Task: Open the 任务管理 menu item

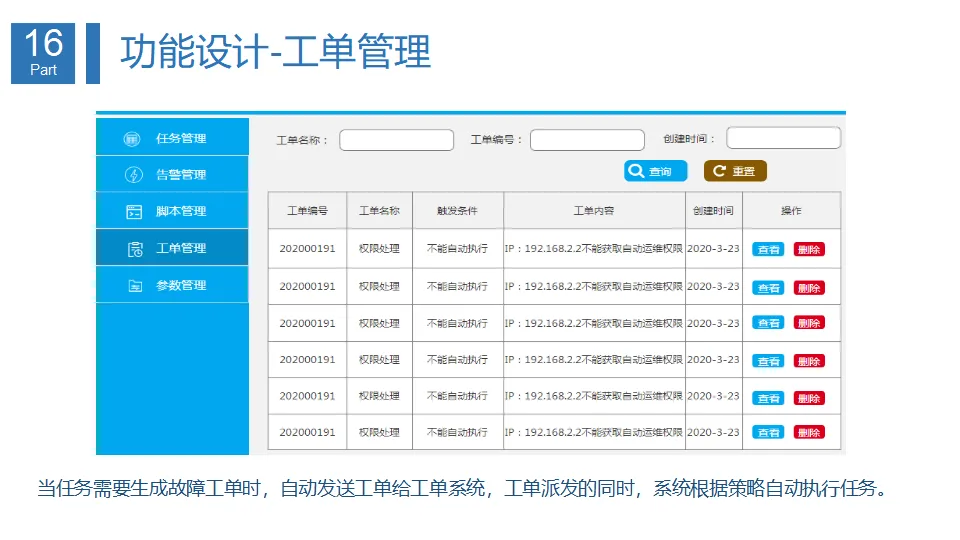Action: pyautogui.click(x=172, y=137)
